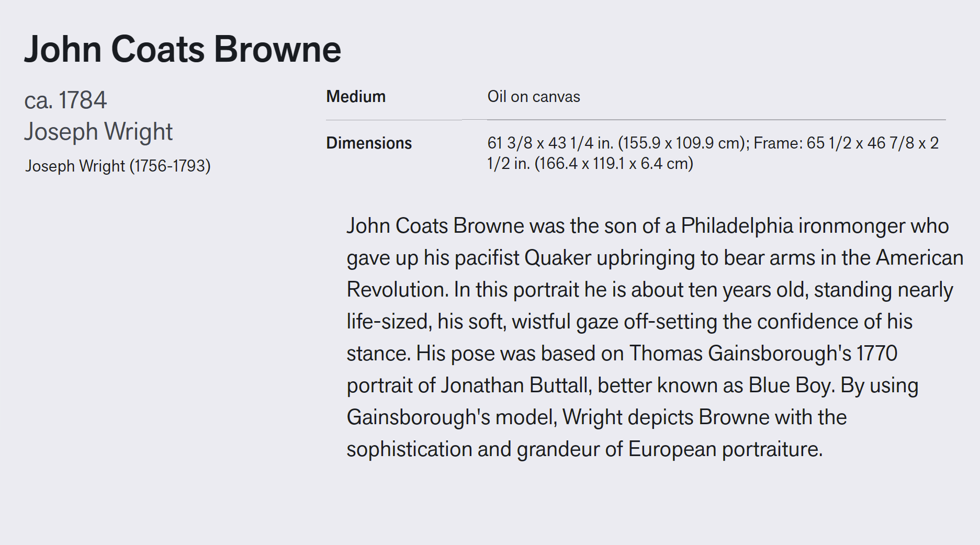Screen dimensions: 980x545
Task: Click the words Blue Boy in description
Action: pyautogui.click(x=791, y=385)
